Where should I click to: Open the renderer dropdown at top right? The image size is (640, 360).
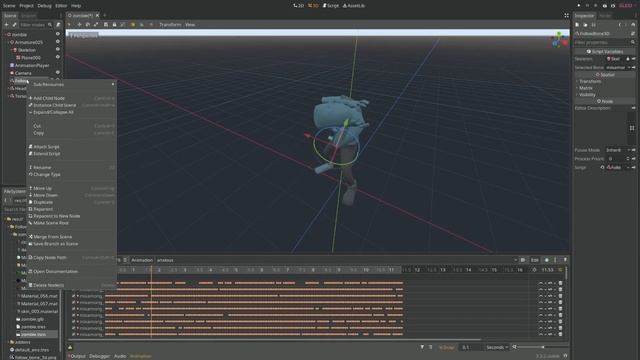click(627, 6)
